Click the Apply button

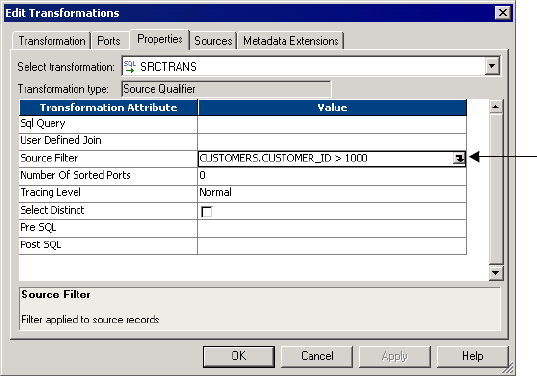tap(395, 356)
